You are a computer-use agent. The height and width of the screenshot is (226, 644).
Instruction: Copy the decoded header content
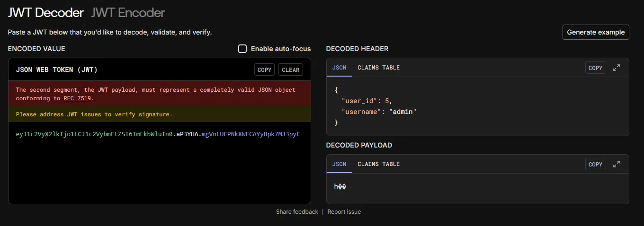595,68
